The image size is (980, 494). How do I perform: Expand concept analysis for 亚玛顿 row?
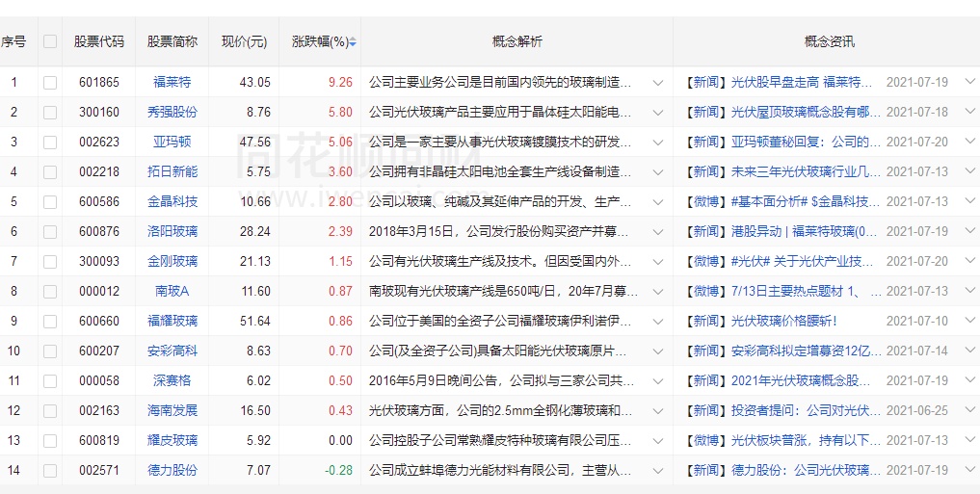coord(657,143)
